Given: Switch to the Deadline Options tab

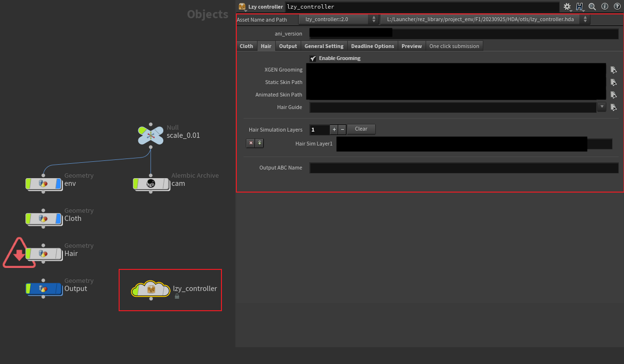Looking at the screenshot, I should [x=372, y=46].
